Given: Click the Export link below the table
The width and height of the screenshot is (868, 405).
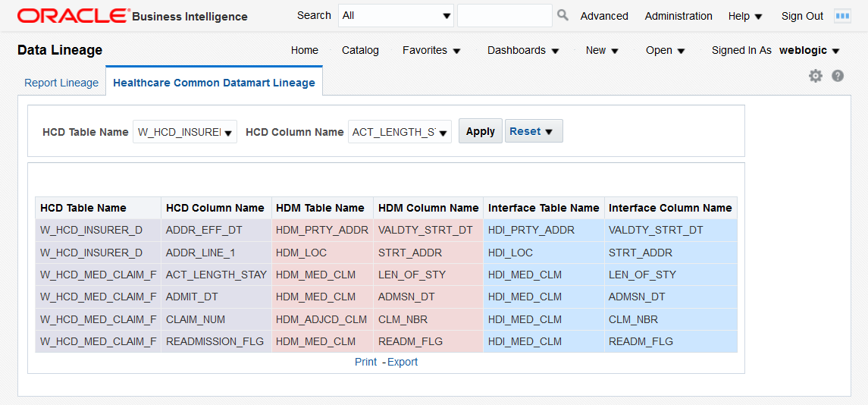Looking at the screenshot, I should coord(403,362).
